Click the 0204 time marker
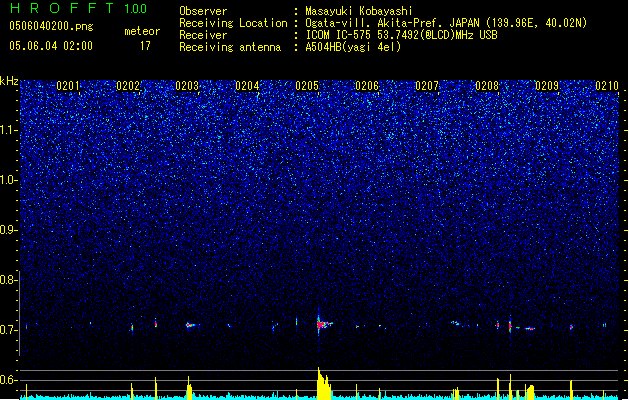The image size is (629, 400). point(247,86)
